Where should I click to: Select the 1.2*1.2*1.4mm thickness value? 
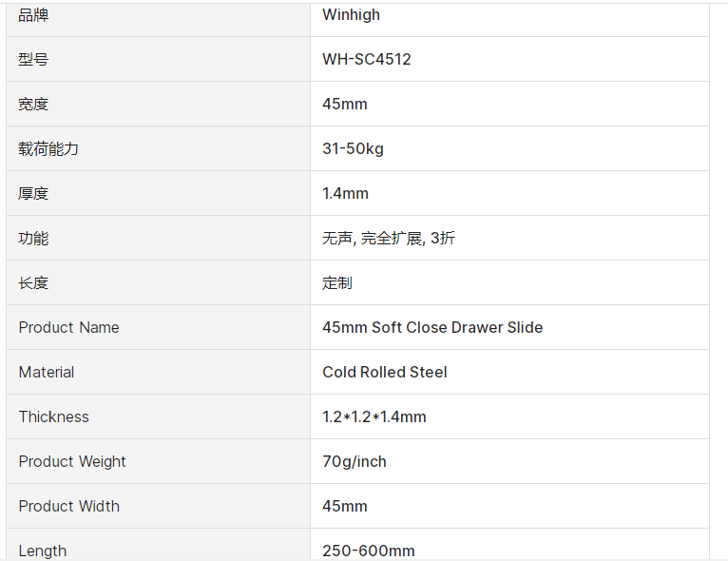[374, 416]
